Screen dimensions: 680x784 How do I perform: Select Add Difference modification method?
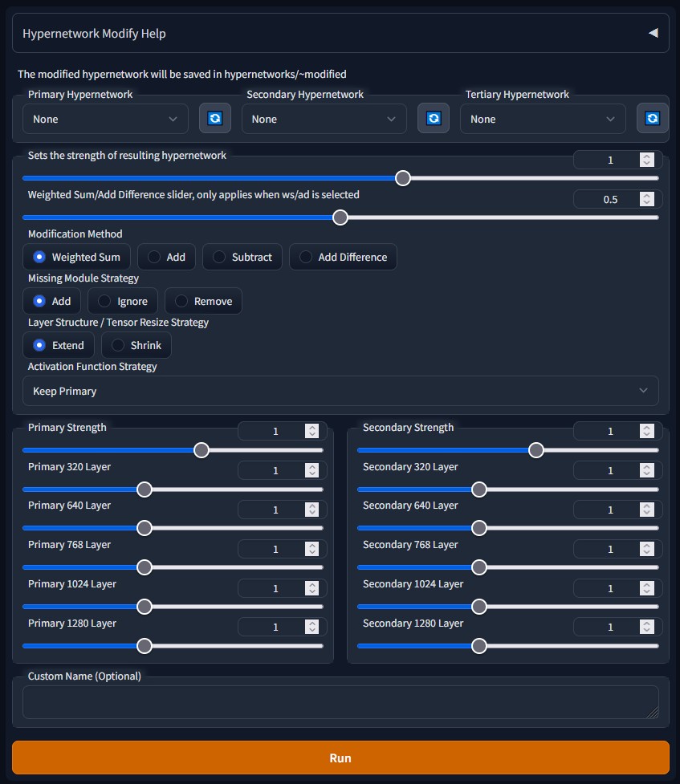[343, 257]
